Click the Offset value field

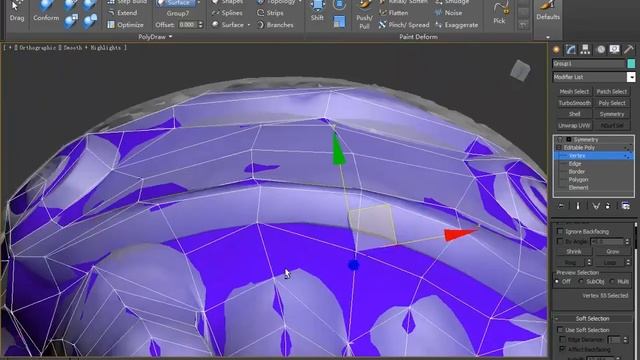click(187, 25)
